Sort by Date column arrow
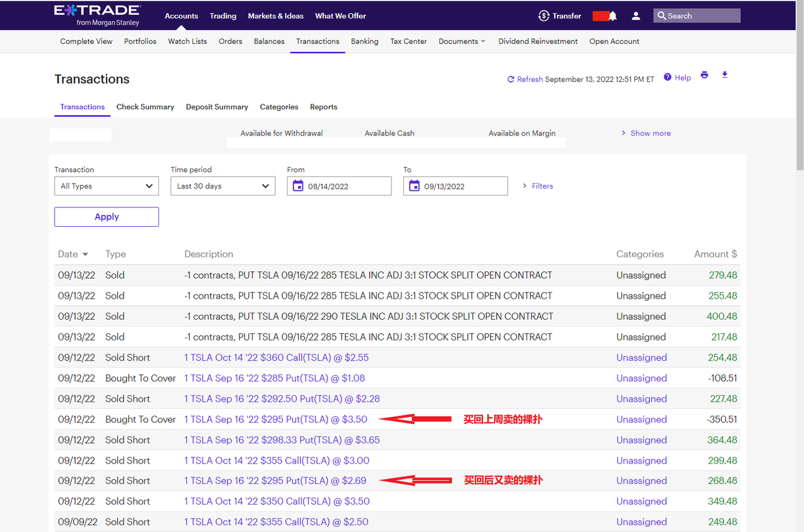The image size is (804, 532). (x=85, y=255)
